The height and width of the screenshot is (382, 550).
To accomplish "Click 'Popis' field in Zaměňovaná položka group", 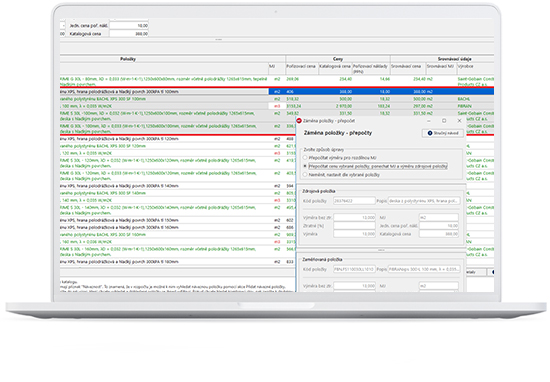I will [x=424, y=269].
